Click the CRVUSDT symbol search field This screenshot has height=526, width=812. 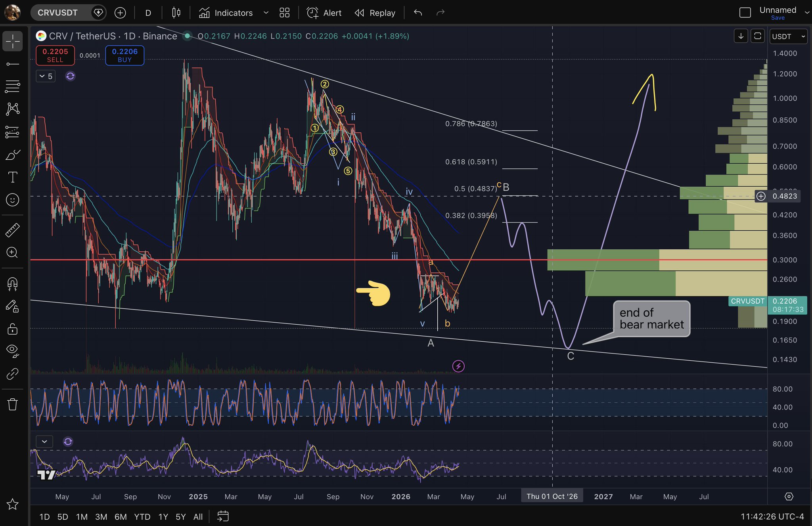[58, 13]
